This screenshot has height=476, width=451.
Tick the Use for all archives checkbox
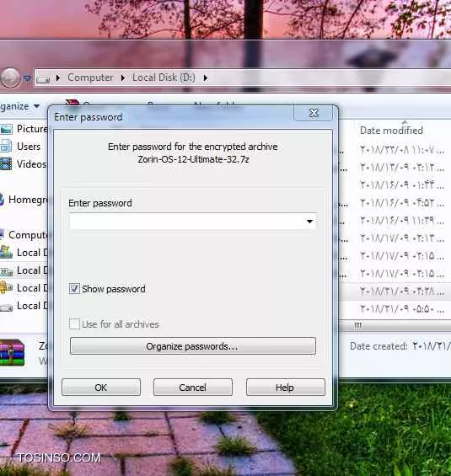pos(74,324)
